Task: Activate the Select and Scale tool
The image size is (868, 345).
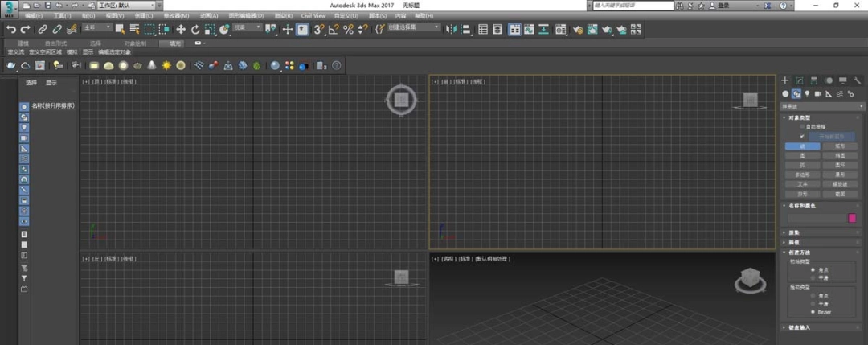Action: [210, 29]
